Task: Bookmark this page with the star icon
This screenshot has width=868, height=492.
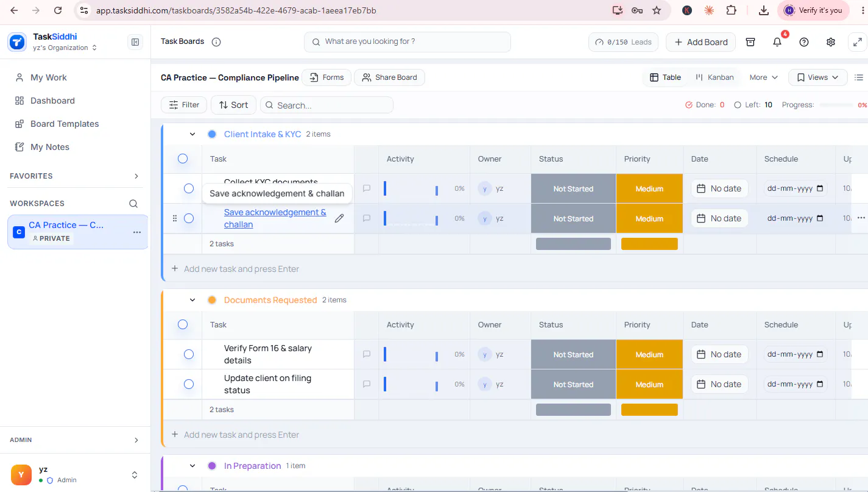Action: 657,10
